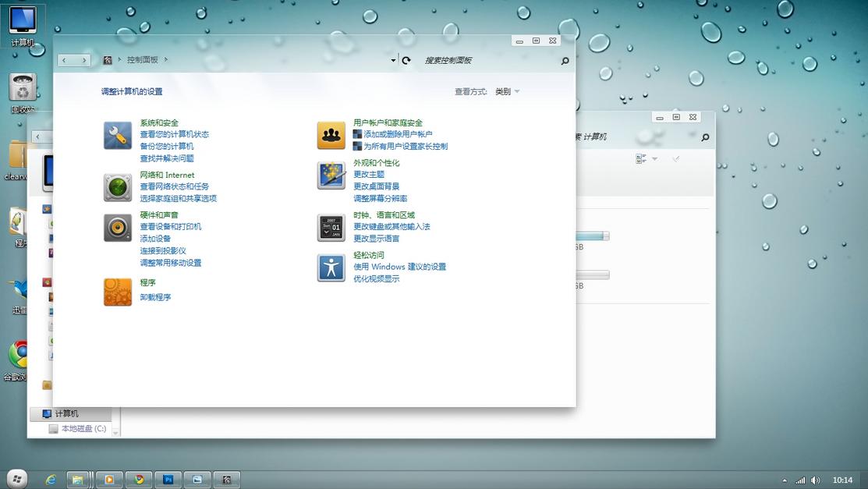
Task: Open the address bar history dropdown arrow
Action: [393, 59]
